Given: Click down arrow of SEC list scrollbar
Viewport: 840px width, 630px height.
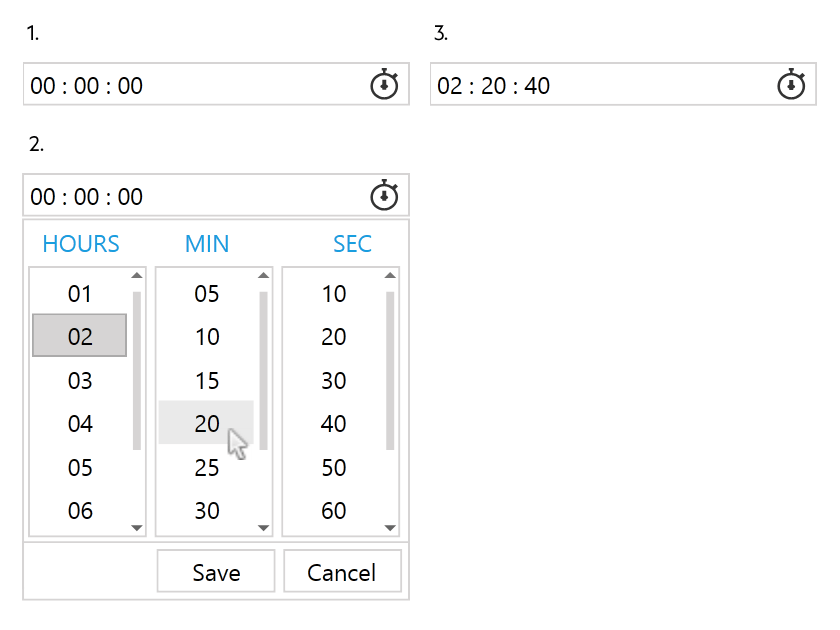Looking at the screenshot, I should (x=390, y=528).
